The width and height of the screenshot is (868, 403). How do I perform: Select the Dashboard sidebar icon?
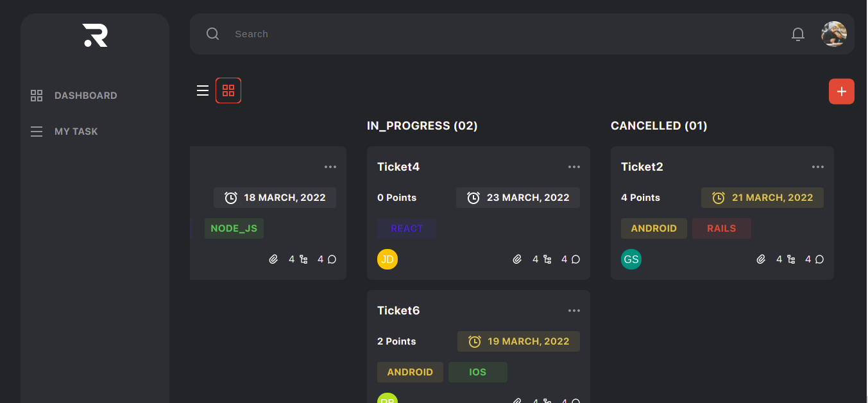[37, 95]
